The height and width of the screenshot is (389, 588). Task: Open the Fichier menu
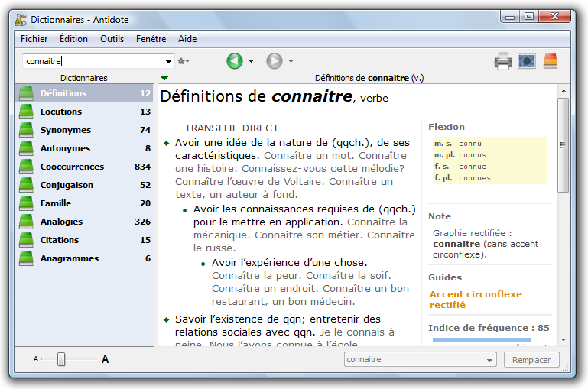click(x=34, y=39)
